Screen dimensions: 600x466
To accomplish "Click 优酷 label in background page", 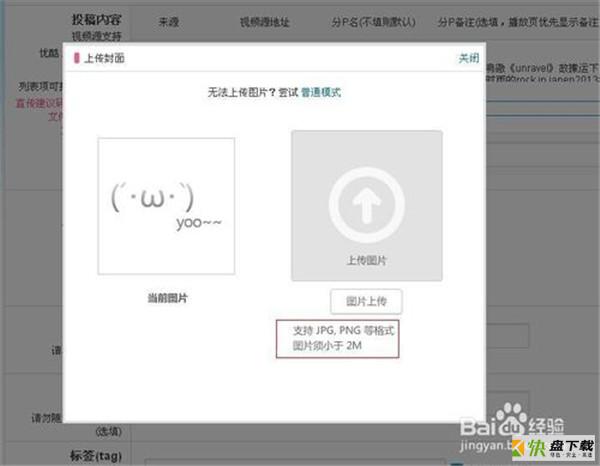I will pyautogui.click(x=49, y=53).
